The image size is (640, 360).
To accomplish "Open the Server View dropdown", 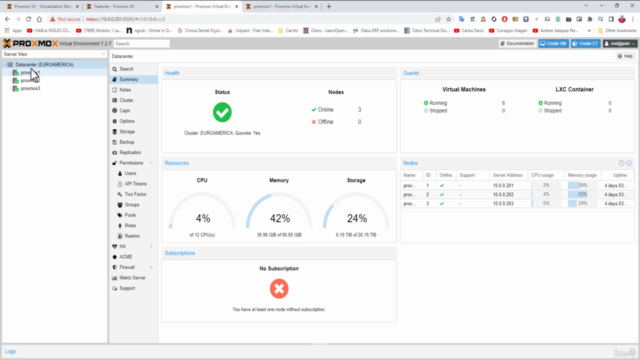I will 54,54.
